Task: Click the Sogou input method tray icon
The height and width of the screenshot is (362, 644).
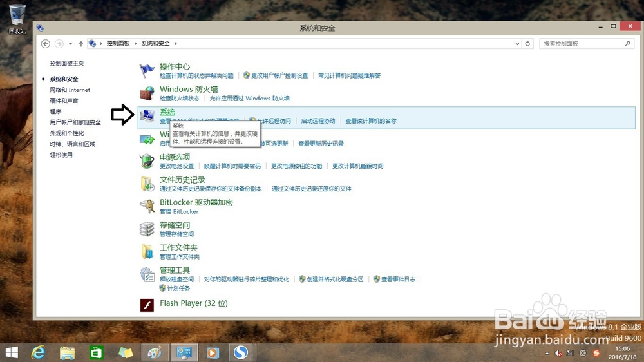Action: tap(596, 353)
